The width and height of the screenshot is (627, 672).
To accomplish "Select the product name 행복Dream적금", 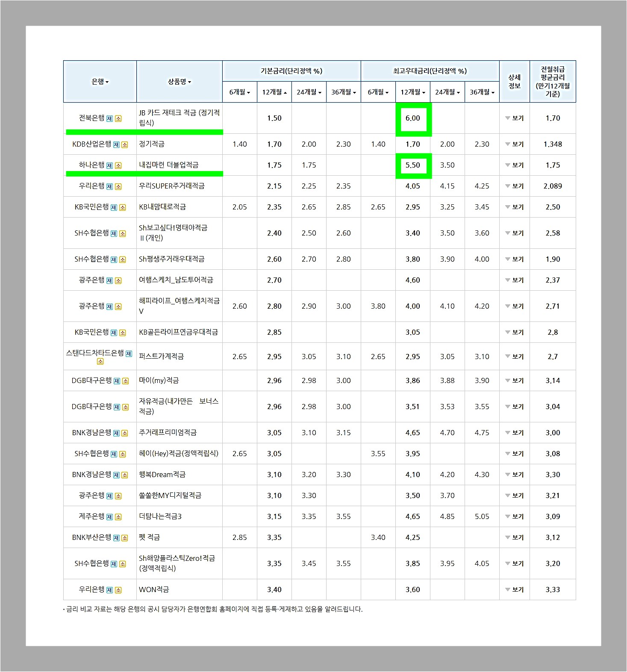I will click(162, 475).
